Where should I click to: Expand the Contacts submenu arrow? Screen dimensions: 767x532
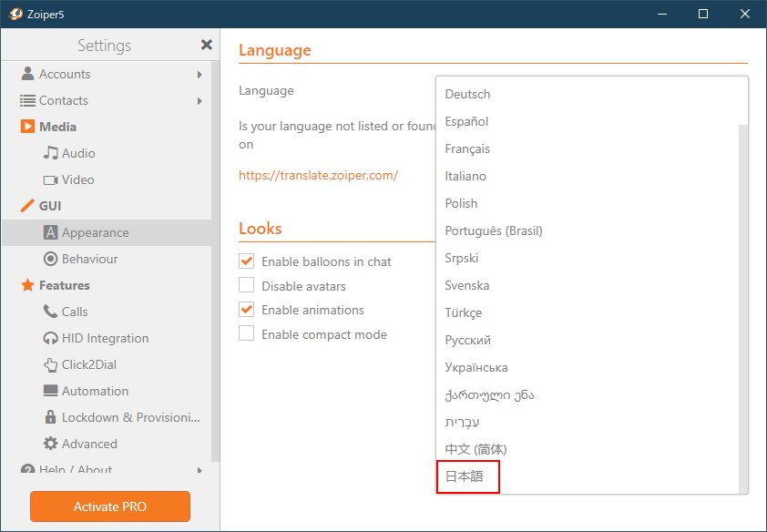click(199, 101)
